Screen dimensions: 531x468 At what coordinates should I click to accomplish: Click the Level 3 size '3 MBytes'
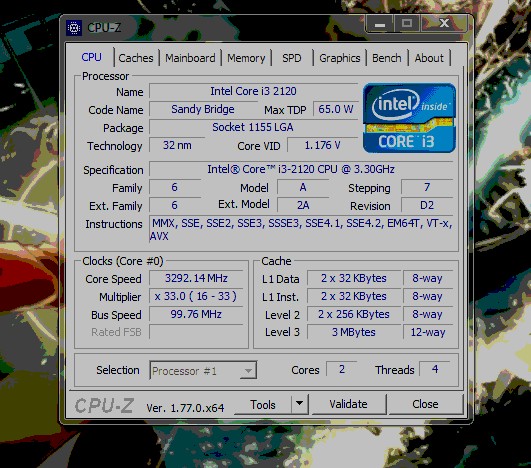pos(354,332)
